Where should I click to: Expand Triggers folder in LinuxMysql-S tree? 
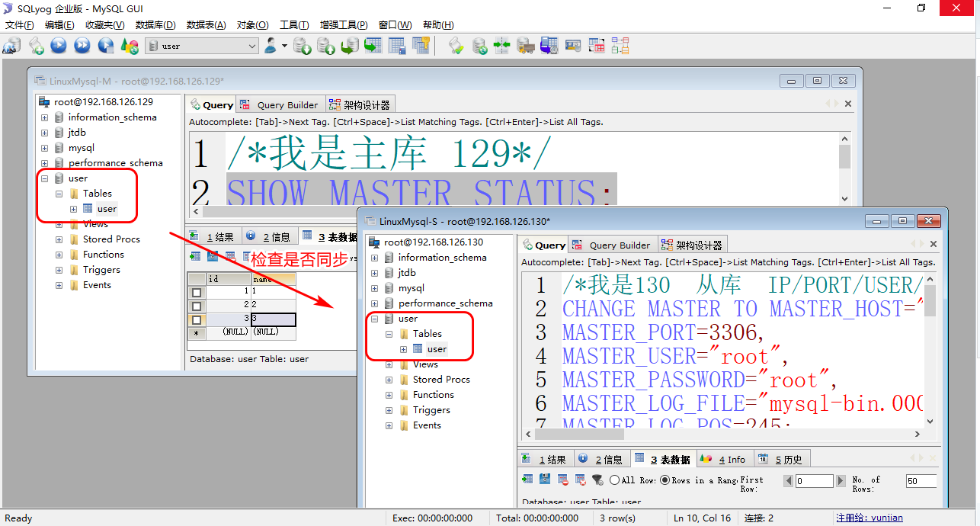[x=389, y=410]
